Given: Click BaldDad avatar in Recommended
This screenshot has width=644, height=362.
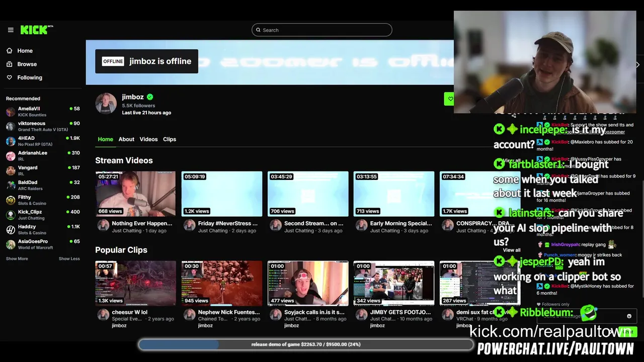Looking at the screenshot, I should (x=11, y=186).
